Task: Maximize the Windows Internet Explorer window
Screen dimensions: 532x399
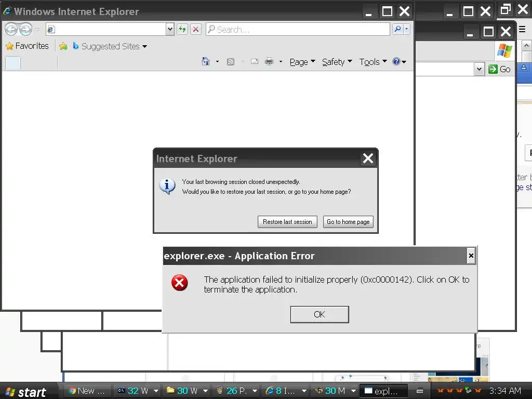Action: pyautogui.click(x=387, y=11)
